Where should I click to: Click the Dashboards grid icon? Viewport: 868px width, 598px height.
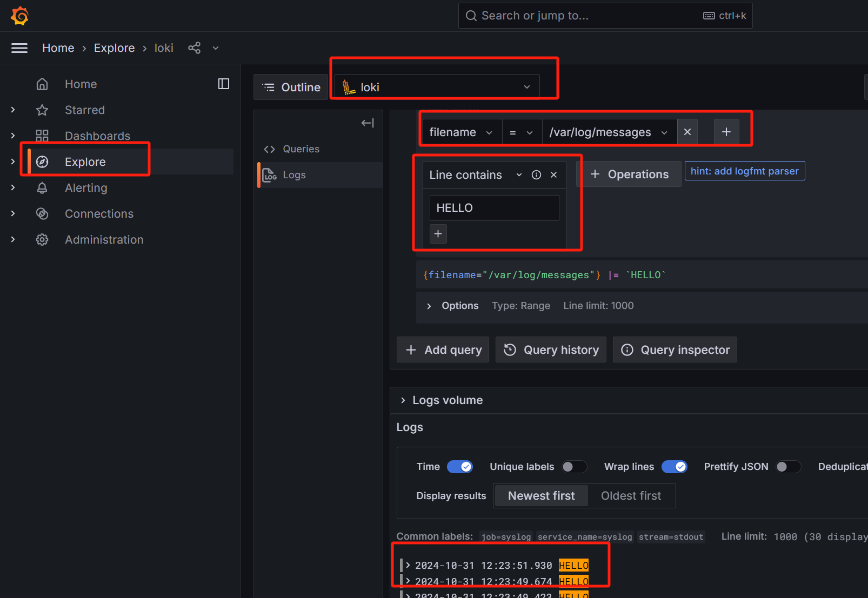click(42, 136)
